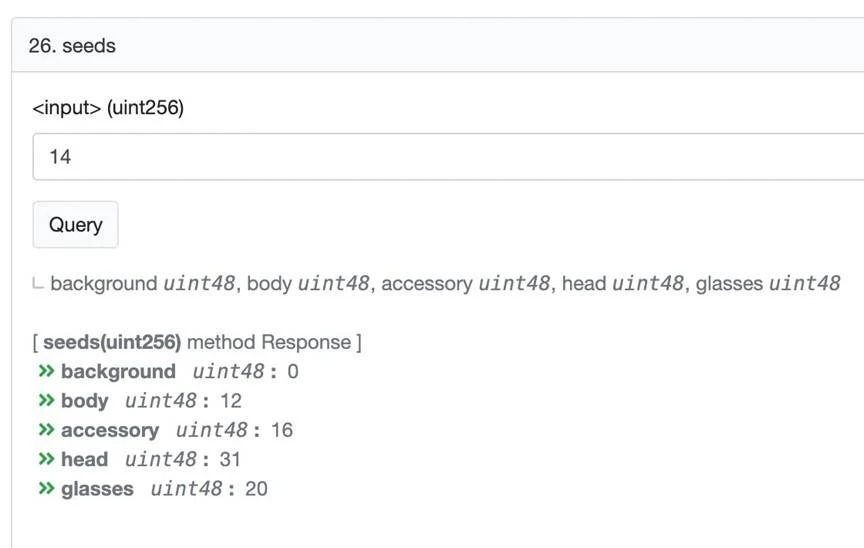Image resolution: width=864 pixels, height=548 pixels.
Task: Click the return-type corner icon below Query
Action: tap(37, 284)
